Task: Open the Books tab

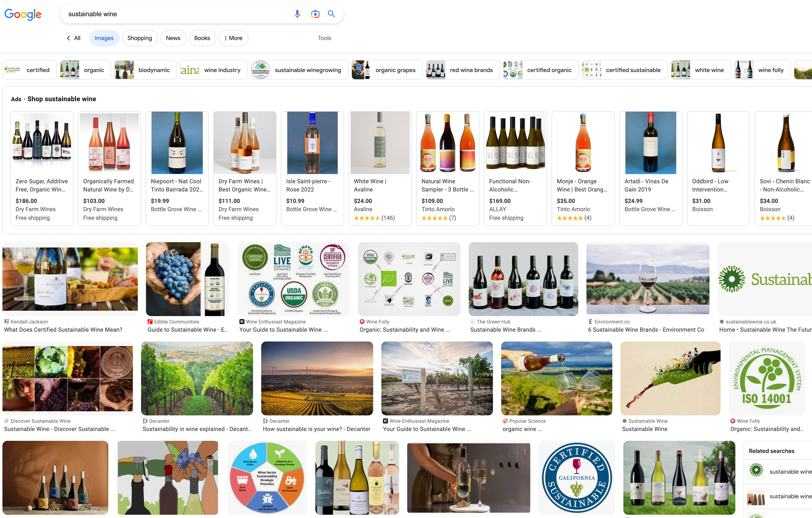Action: coord(202,38)
